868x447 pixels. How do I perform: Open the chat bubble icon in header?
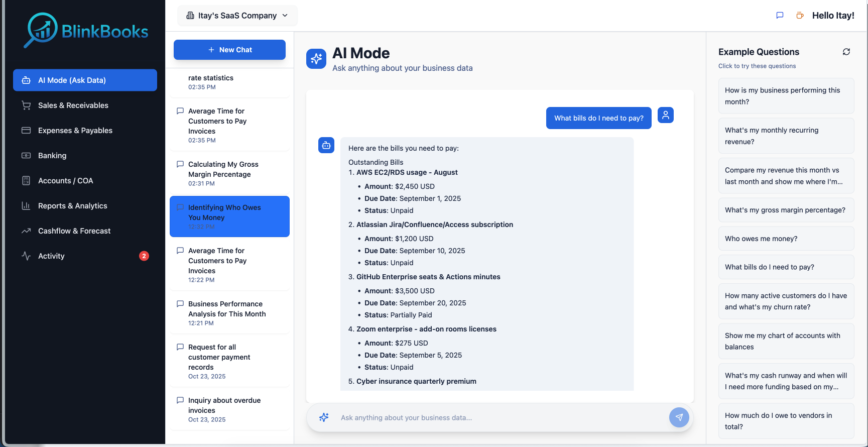coord(780,16)
